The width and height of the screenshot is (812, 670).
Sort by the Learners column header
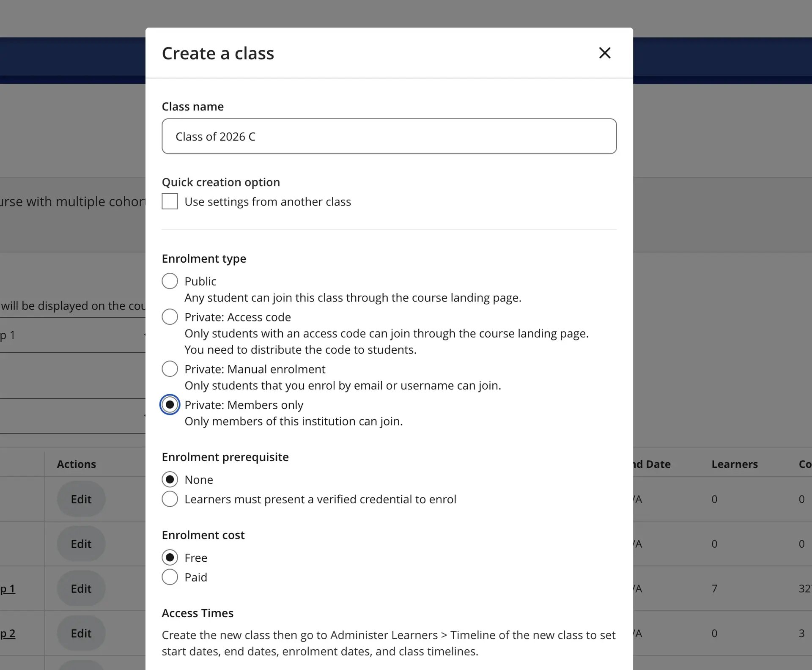tap(734, 464)
